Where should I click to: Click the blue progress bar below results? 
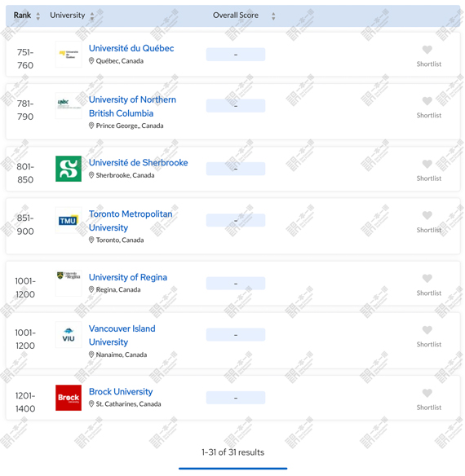(232, 469)
